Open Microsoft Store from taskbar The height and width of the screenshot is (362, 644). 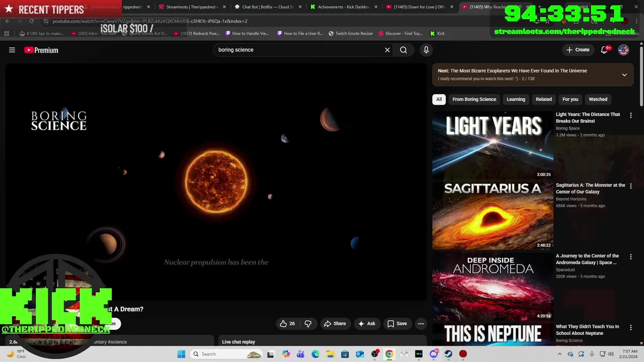tap(345, 354)
